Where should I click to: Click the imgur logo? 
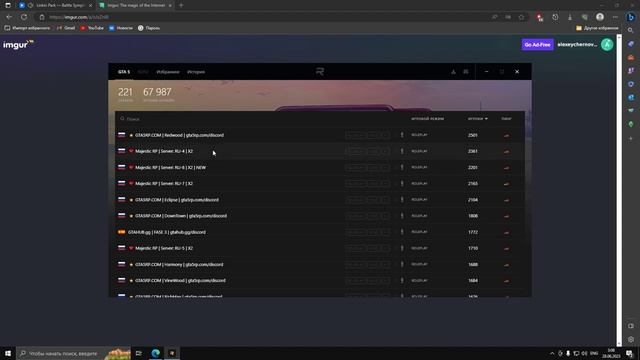tap(18, 44)
